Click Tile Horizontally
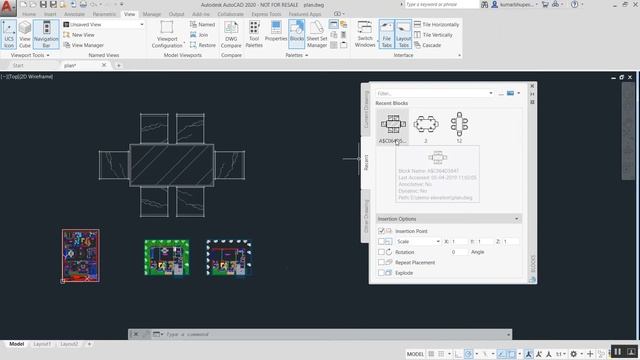Viewport: 640px width, 360px height. coord(436,24)
